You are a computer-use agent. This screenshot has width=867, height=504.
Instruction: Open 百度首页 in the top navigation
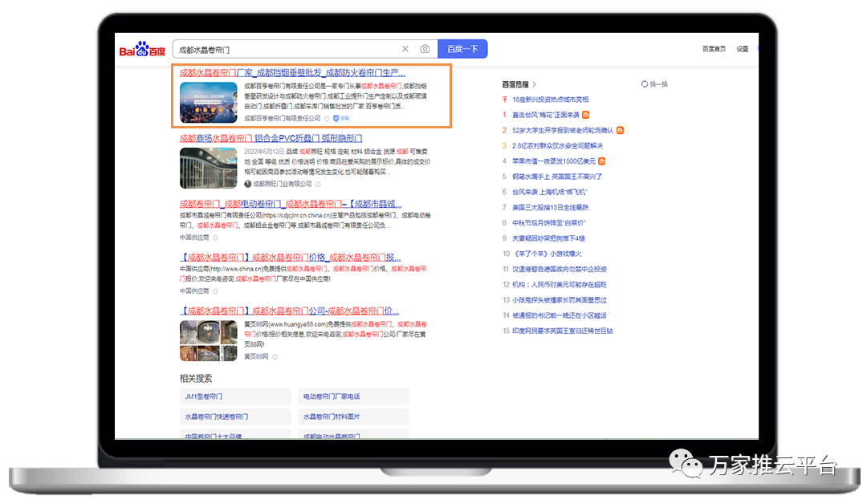(x=714, y=49)
